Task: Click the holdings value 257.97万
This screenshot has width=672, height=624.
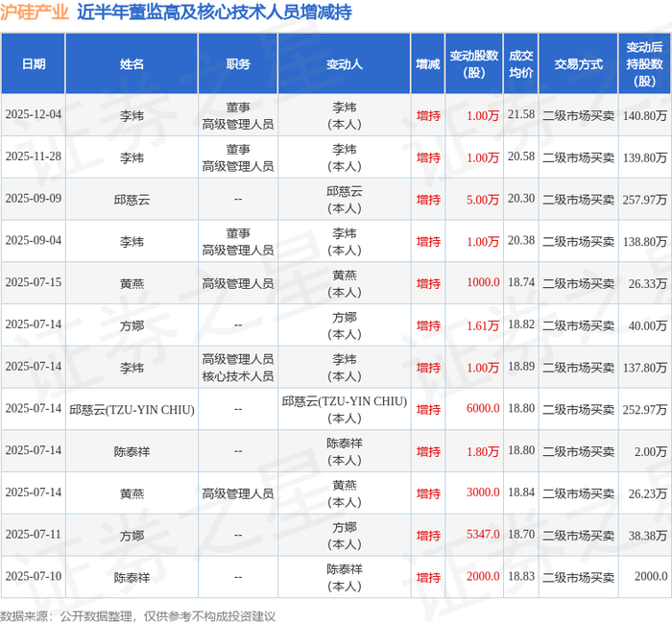Action: [644, 200]
